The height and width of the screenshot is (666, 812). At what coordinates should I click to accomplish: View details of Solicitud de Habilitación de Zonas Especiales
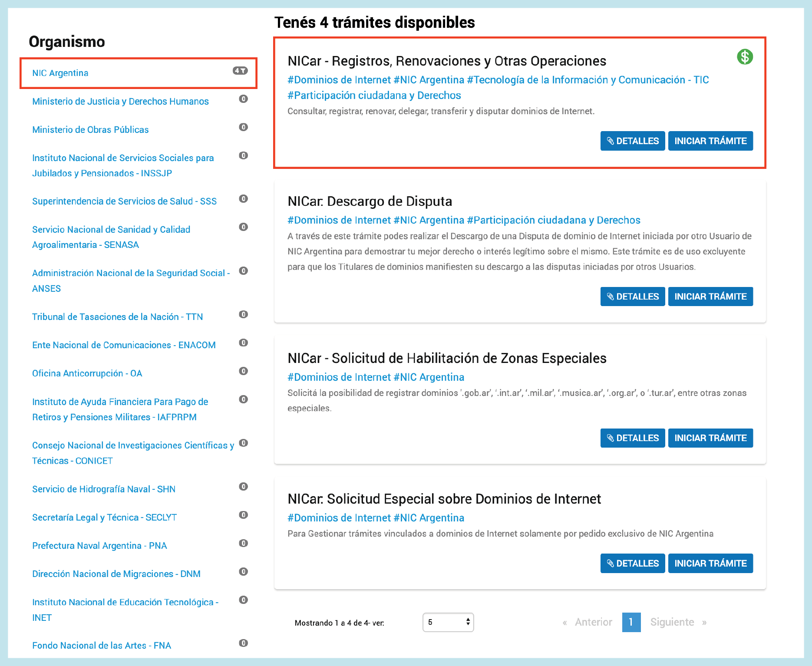632,438
